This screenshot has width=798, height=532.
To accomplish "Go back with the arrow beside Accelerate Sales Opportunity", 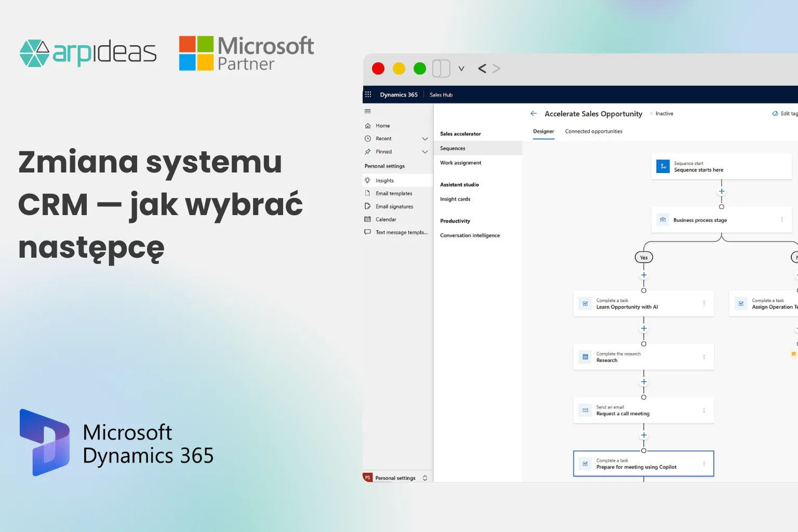I will 534,113.
